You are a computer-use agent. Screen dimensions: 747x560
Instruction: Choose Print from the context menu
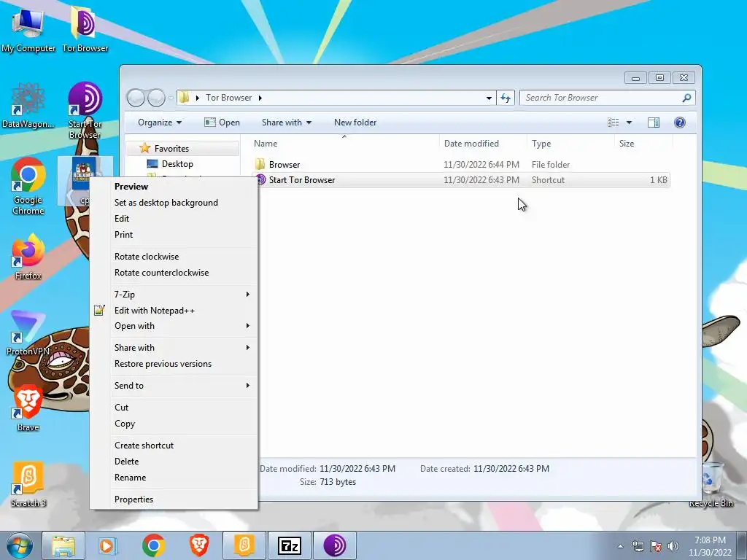pyautogui.click(x=174, y=235)
